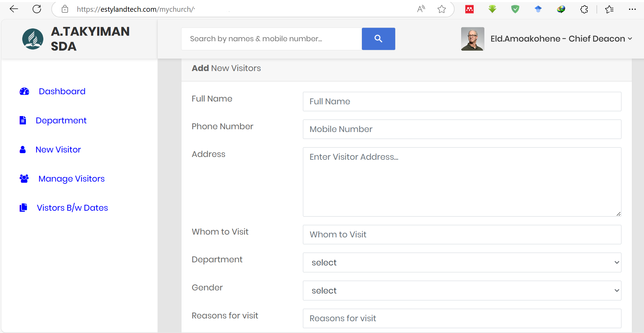Viewport: 644px width, 333px height.
Task: Open the Department select dropdown
Action: pyautogui.click(x=462, y=263)
